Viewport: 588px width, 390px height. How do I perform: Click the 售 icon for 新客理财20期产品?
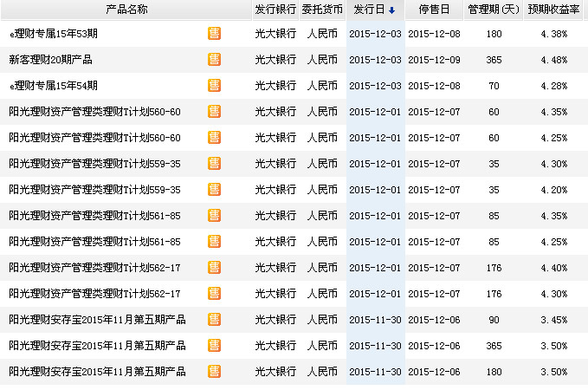[214, 60]
